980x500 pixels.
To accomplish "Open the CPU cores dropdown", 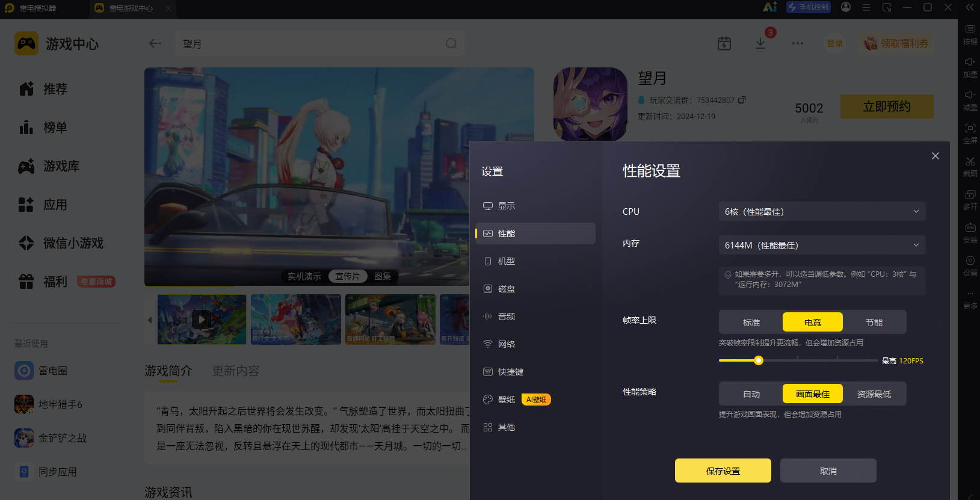I will (x=822, y=212).
